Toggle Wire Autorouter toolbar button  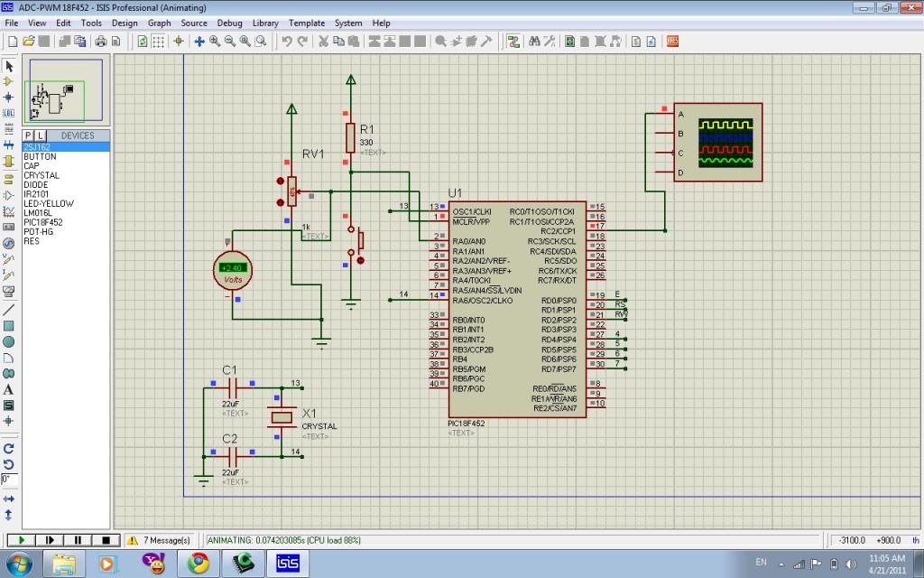point(513,41)
